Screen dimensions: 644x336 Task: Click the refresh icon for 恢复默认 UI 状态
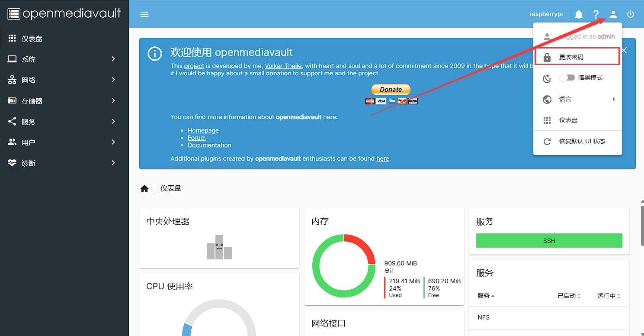click(x=547, y=142)
